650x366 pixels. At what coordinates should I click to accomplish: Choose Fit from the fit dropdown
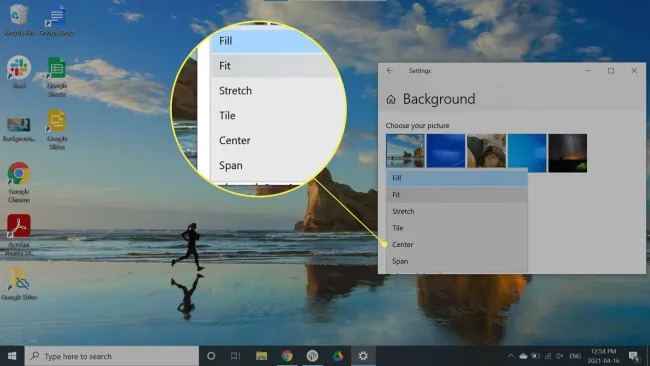pos(457,194)
